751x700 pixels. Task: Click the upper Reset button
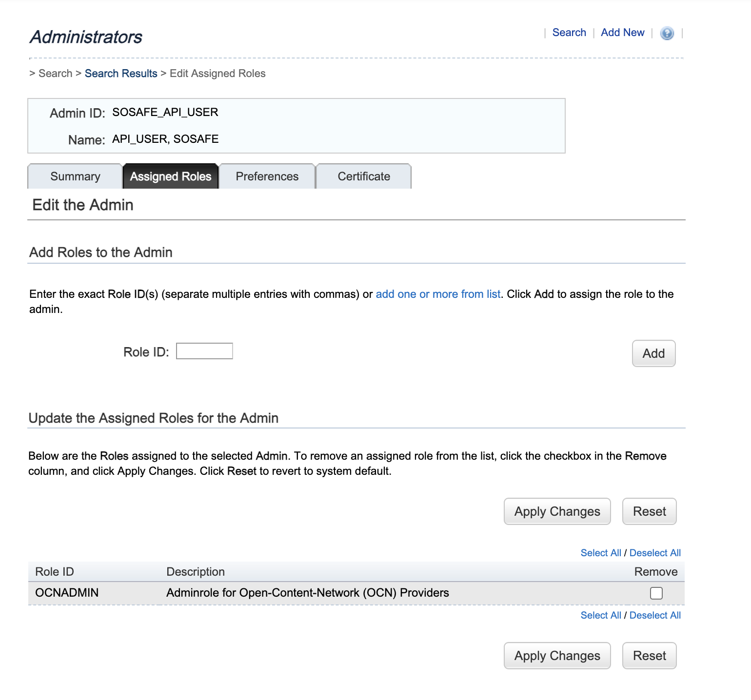coord(649,511)
